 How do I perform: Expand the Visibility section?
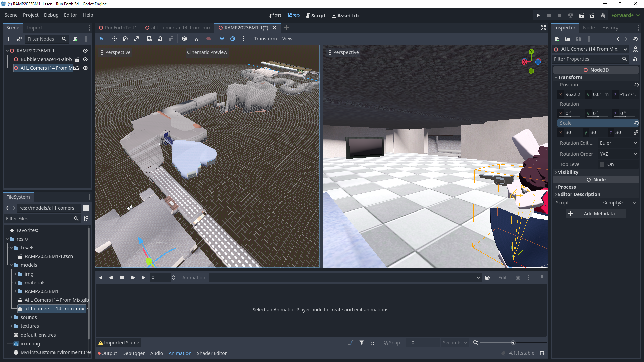(568, 172)
